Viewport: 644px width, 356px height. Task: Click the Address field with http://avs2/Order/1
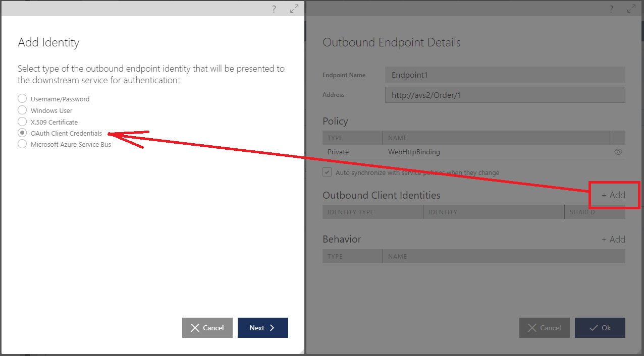(x=505, y=95)
